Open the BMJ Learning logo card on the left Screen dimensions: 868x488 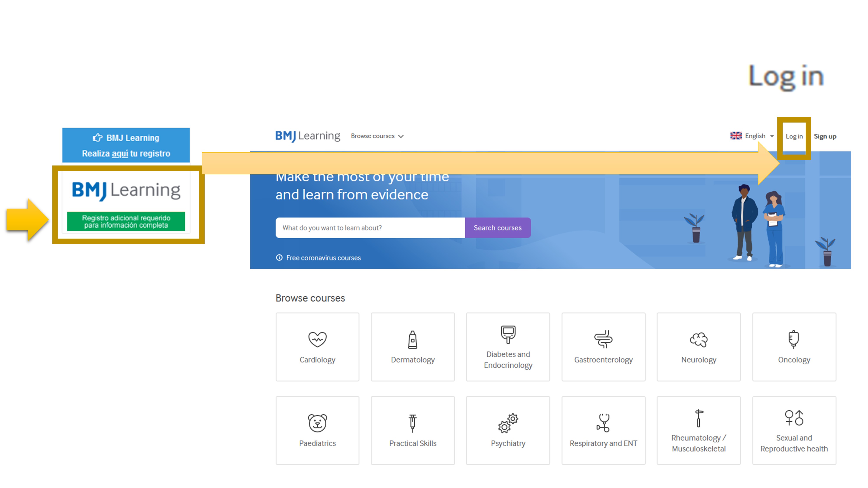coord(126,202)
